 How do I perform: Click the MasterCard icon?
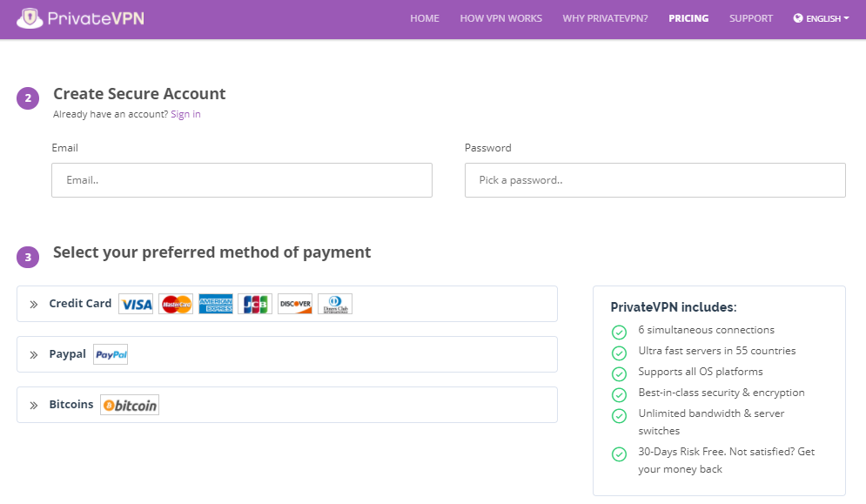point(176,304)
